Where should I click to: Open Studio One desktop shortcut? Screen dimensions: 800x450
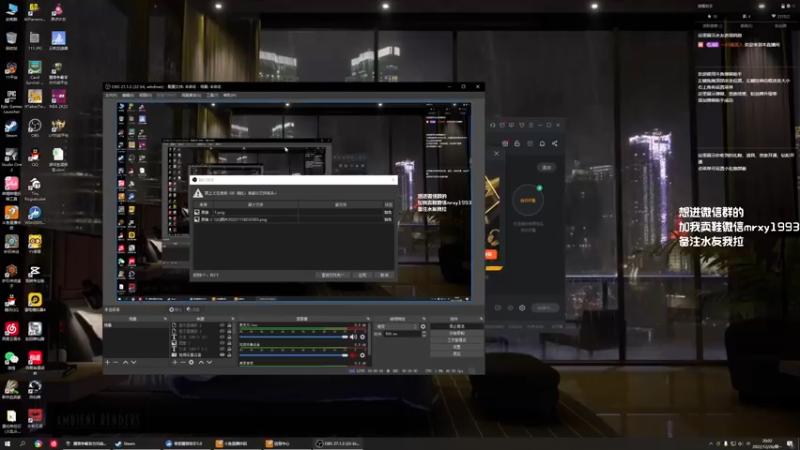(x=11, y=157)
